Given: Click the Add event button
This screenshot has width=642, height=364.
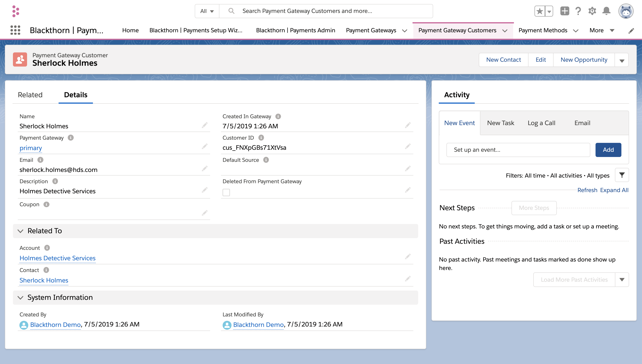Looking at the screenshot, I should (608, 150).
